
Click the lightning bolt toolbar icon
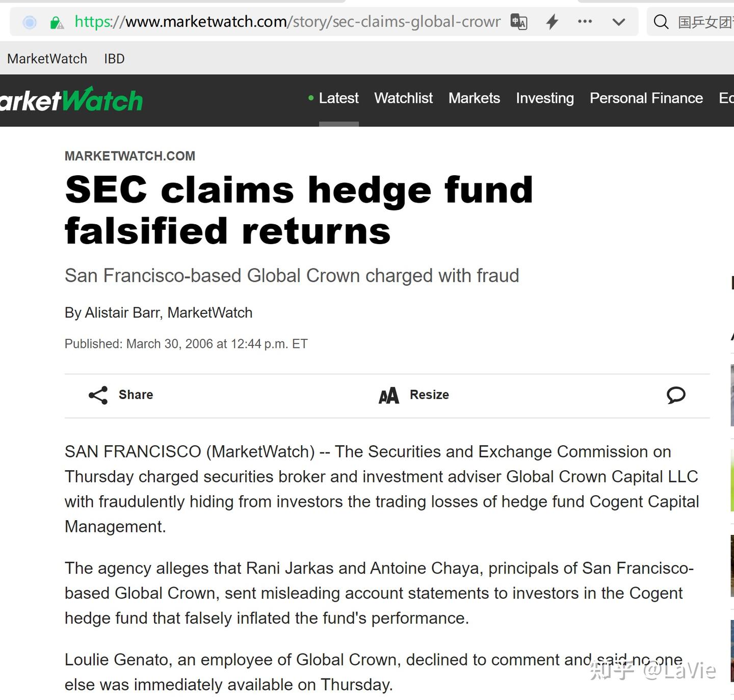tap(552, 21)
